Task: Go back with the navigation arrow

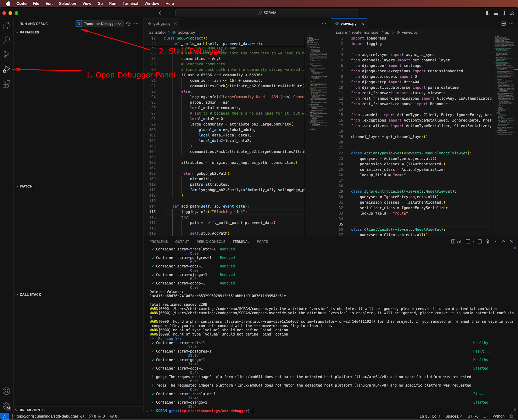Action: [161, 13]
